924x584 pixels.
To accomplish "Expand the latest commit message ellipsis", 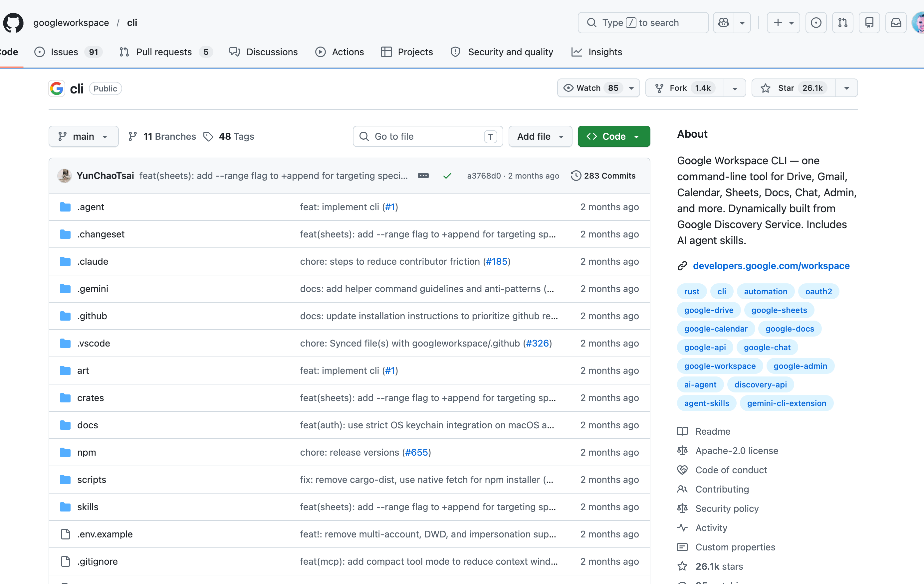I will coord(423,176).
